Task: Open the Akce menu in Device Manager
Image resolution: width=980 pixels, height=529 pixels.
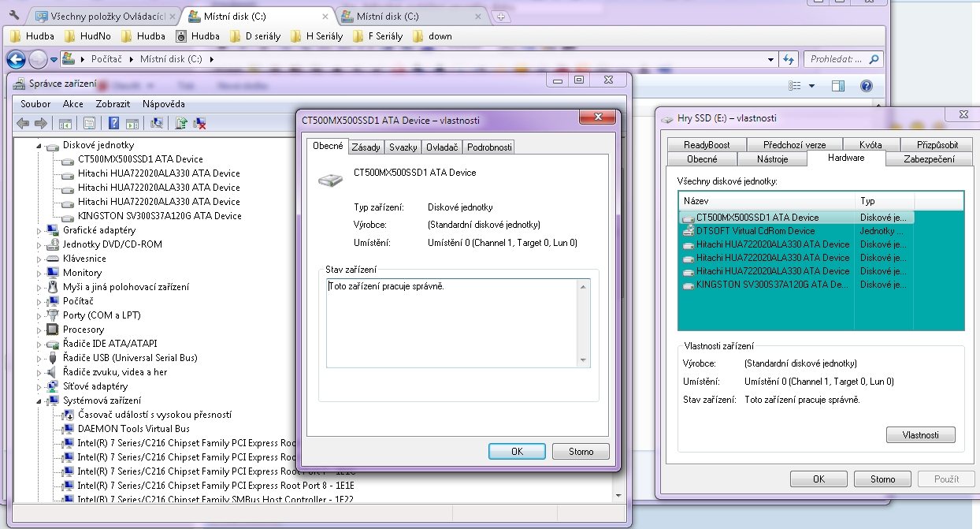Action: tap(72, 104)
